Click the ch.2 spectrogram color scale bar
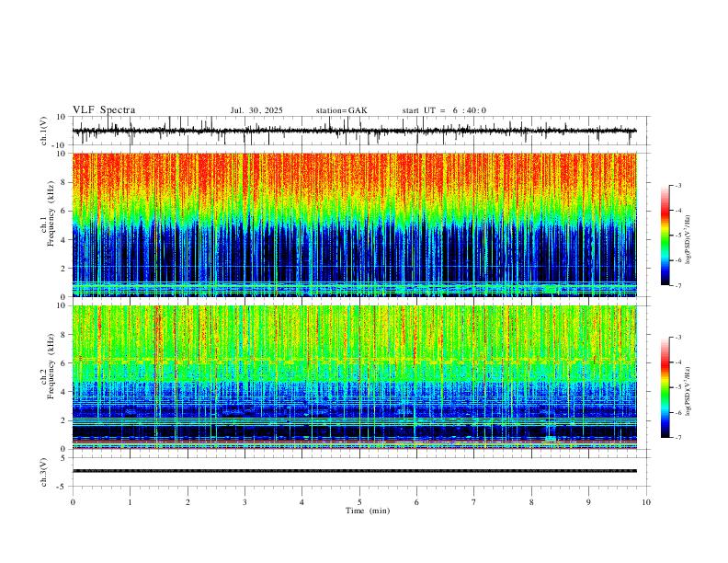The width and height of the screenshot is (728, 563). tap(665, 387)
